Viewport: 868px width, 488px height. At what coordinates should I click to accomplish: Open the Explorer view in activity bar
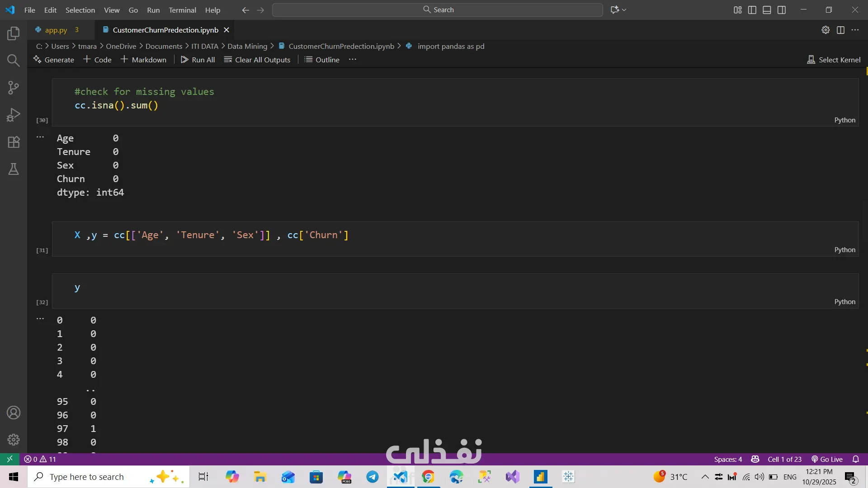click(14, 33)
